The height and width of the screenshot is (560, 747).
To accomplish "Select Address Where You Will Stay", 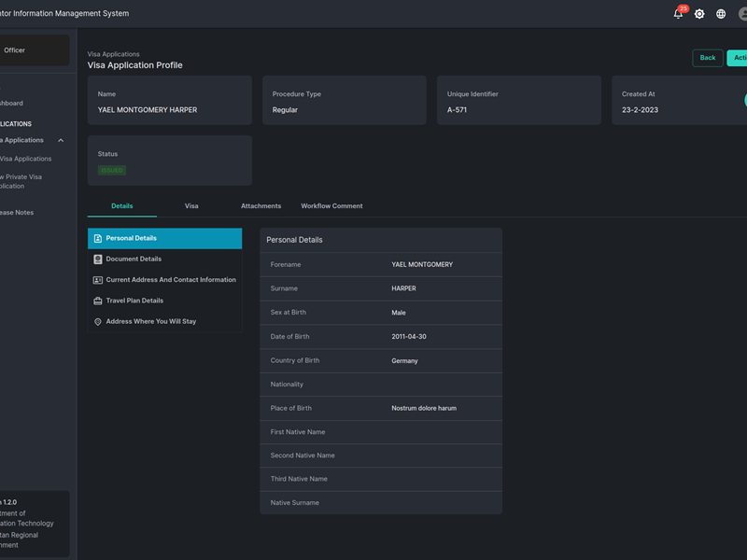I will tap(150, 322).
